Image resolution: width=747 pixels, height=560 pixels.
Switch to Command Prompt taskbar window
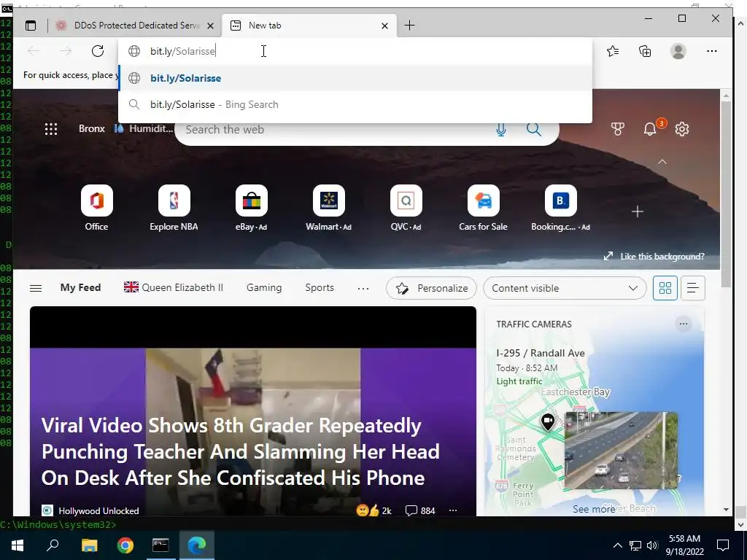160,545
